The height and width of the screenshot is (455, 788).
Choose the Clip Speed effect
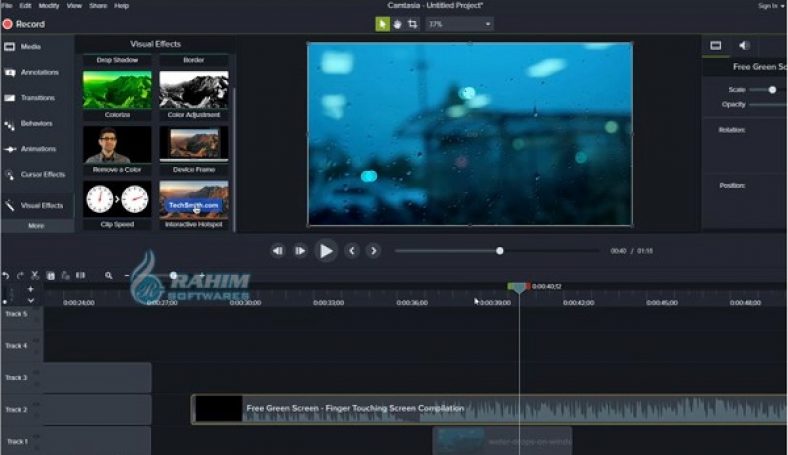117,200
